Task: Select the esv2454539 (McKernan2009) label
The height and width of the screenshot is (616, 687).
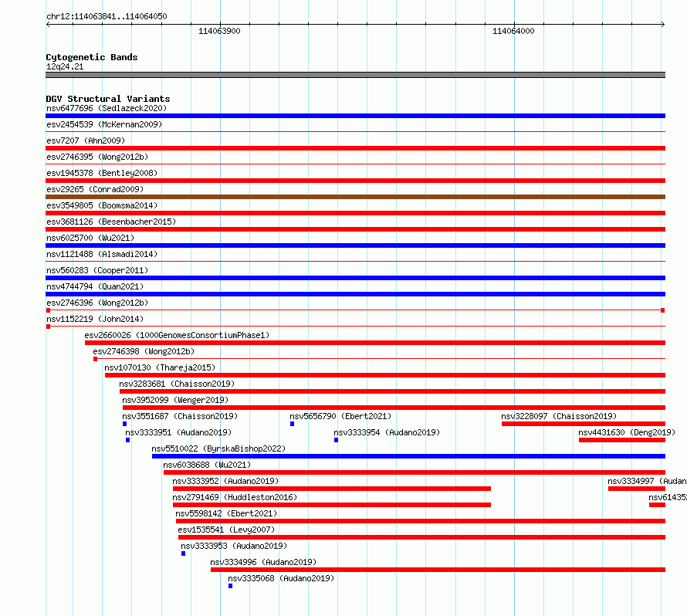Action: pos(104,124)
